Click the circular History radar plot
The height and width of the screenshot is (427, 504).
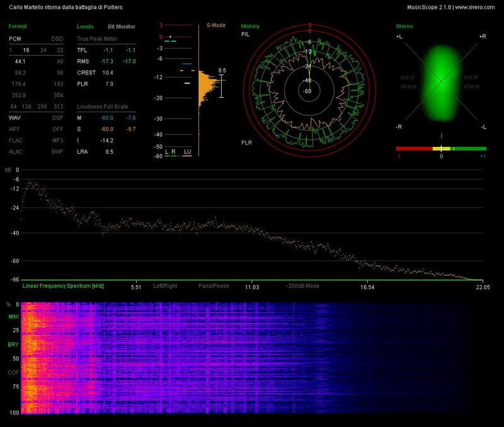309,91
